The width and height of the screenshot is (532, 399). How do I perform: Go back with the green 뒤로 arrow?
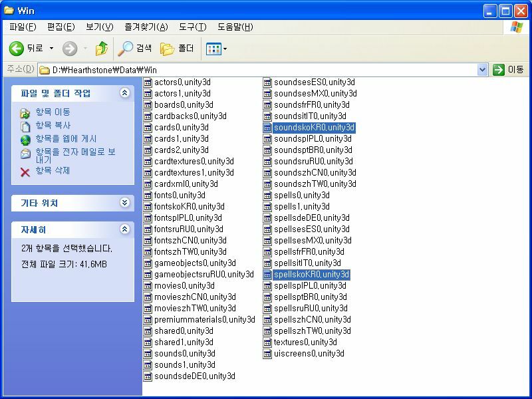(x=16, y=49)
